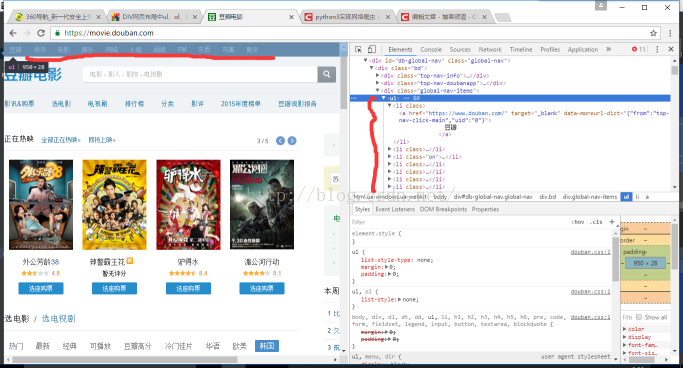The height and width of the screenshot is (368, 683).
Task: Open the Profiles tab in DevTools
Action: [550, 50]
